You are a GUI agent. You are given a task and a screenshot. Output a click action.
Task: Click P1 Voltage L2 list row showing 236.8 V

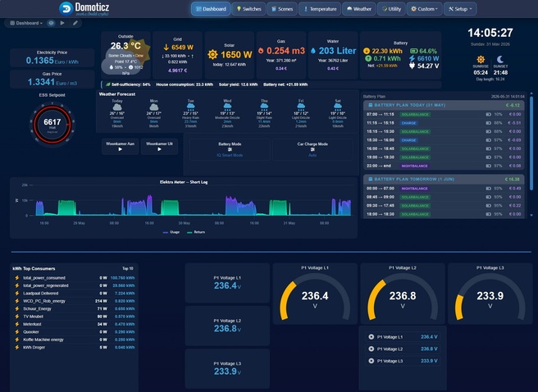coord(403,349)
